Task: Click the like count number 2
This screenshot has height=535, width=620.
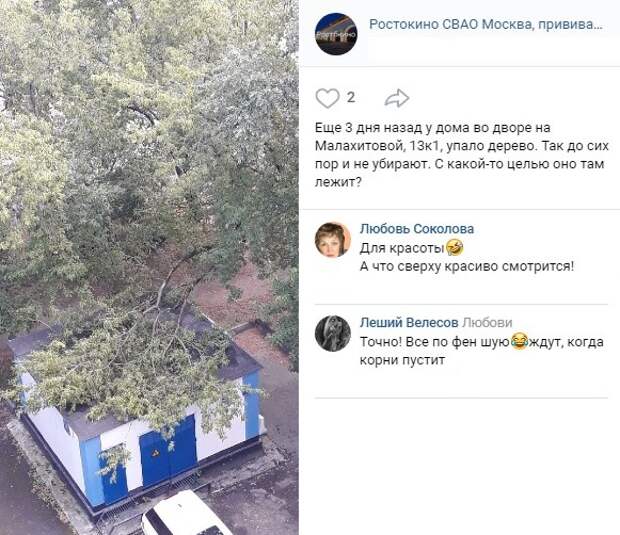Action: click(351, 97)
